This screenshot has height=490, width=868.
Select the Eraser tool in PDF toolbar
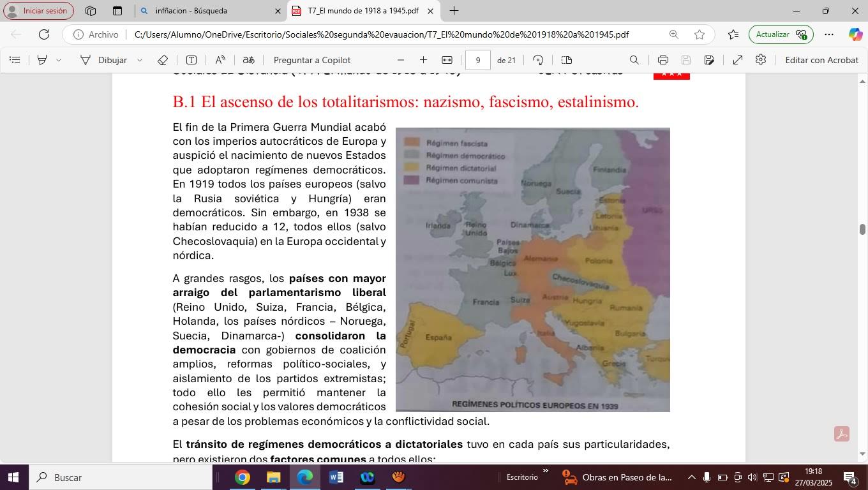point(162,60)
